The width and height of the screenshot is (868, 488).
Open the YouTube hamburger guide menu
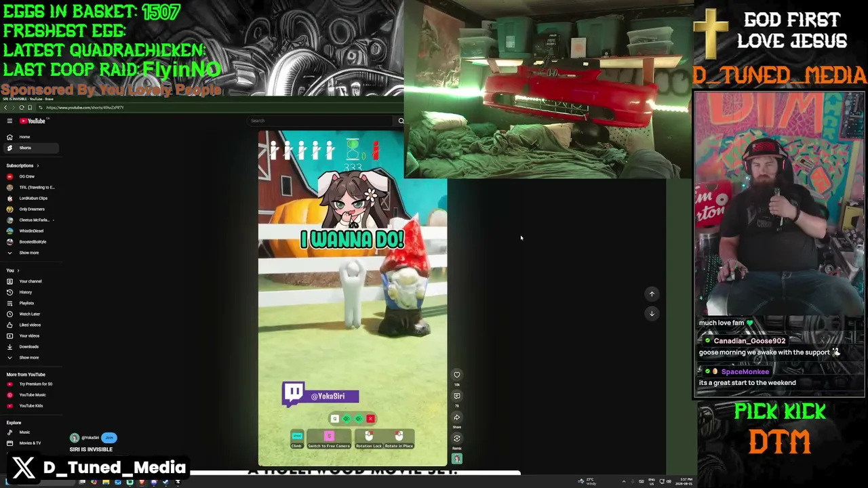[x=9, y=121]
